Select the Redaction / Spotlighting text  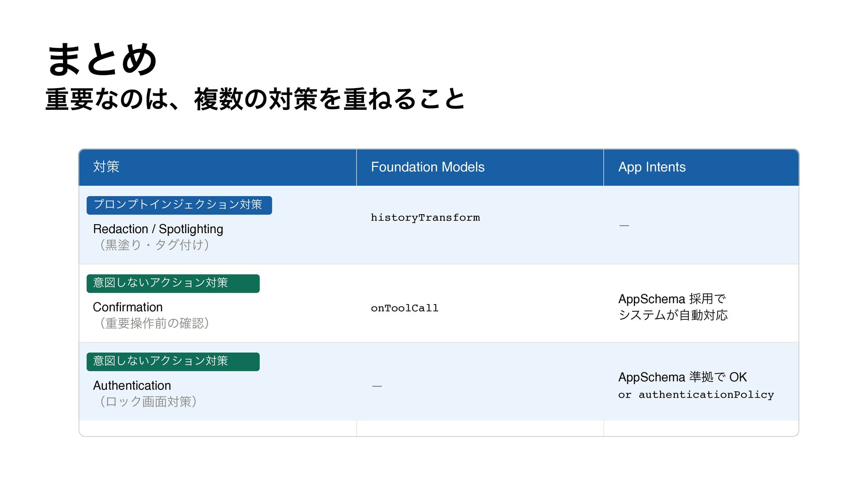(158, 229)
